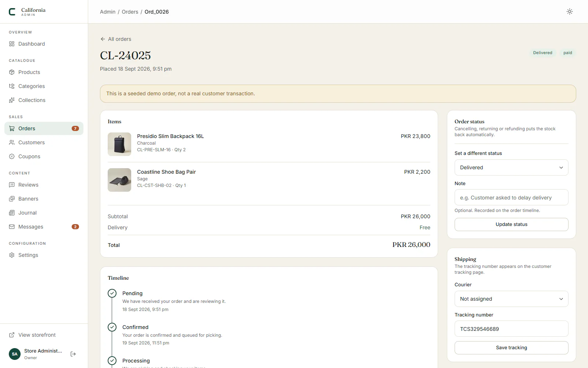Click the Save tracking button
The image size is (588, 368).
pos(512,348)
